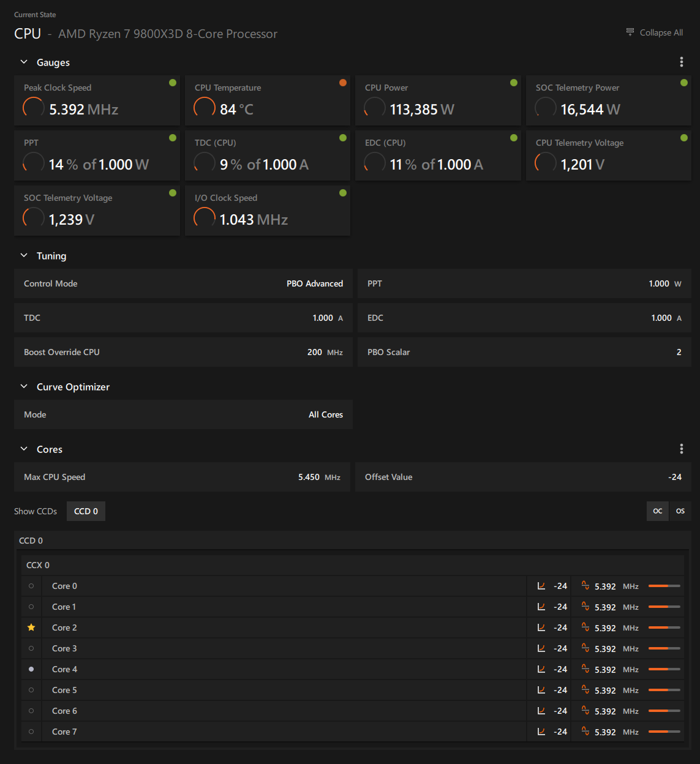
Task: Select the Core 5 circle marker
Action: tap(31, 690)
